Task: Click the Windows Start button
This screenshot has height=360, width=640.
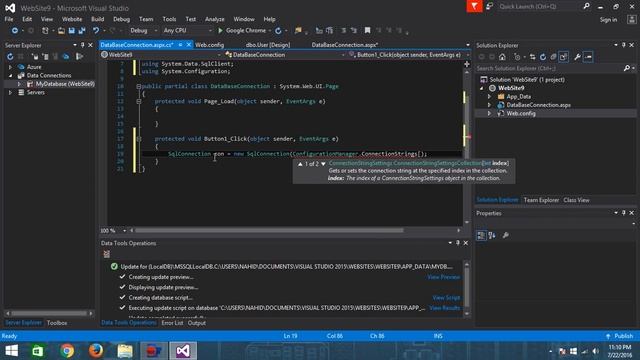Action: [11, 351]
